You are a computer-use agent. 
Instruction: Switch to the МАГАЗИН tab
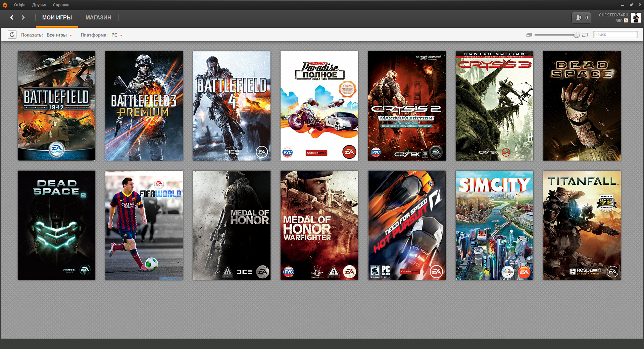98,17
